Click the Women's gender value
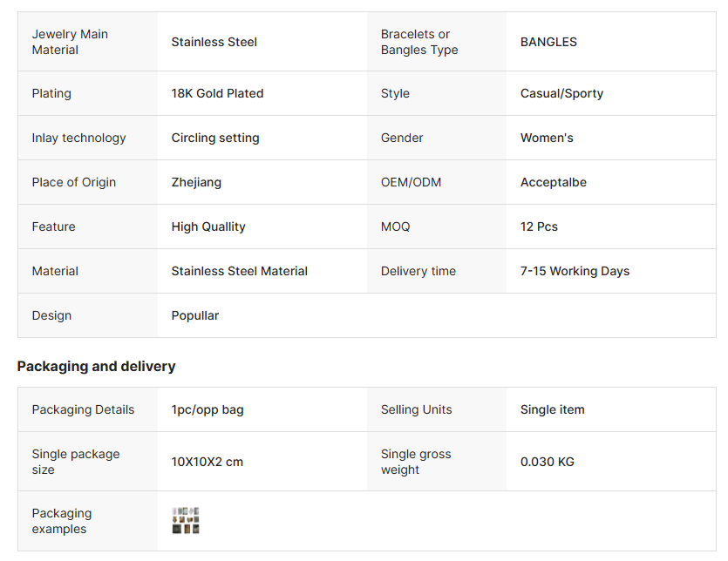The width and height of the screenshot is (728, 561). click(547, 138)
